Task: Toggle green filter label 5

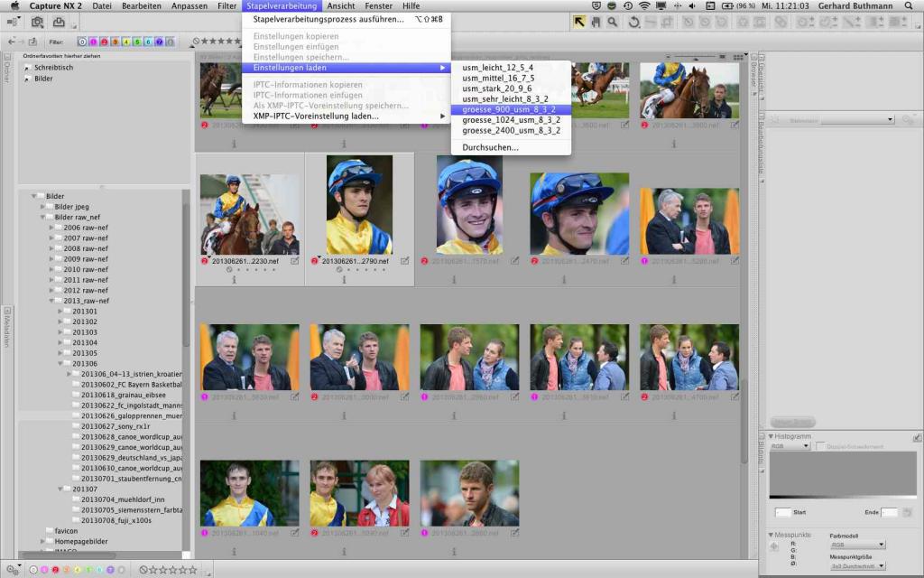Action: 137,42
